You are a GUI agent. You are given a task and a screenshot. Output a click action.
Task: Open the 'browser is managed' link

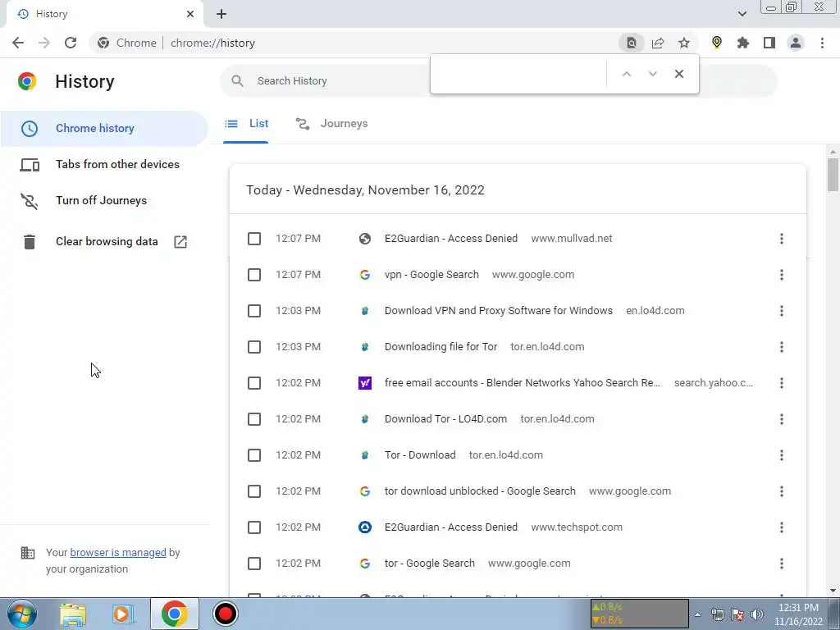pyautogui.click(x=118, y=552)
